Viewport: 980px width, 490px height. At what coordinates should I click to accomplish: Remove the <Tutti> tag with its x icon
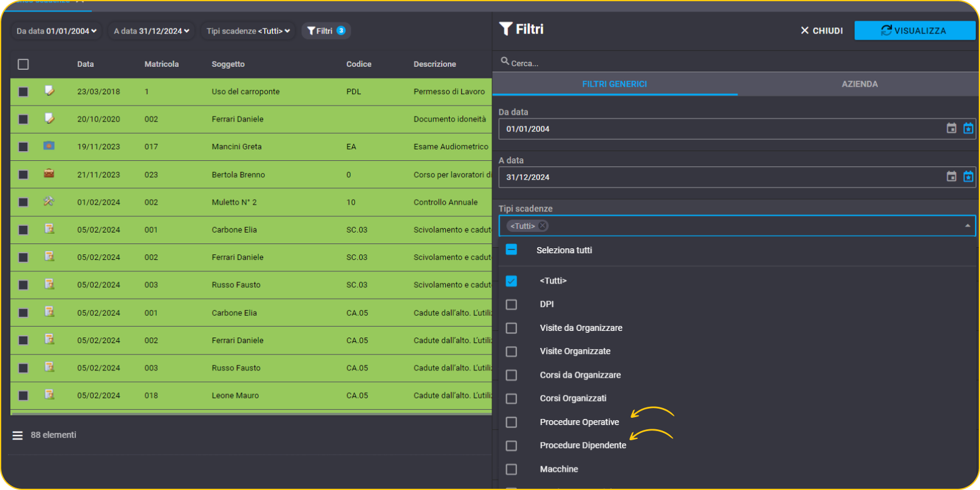(x=543, y=226)
